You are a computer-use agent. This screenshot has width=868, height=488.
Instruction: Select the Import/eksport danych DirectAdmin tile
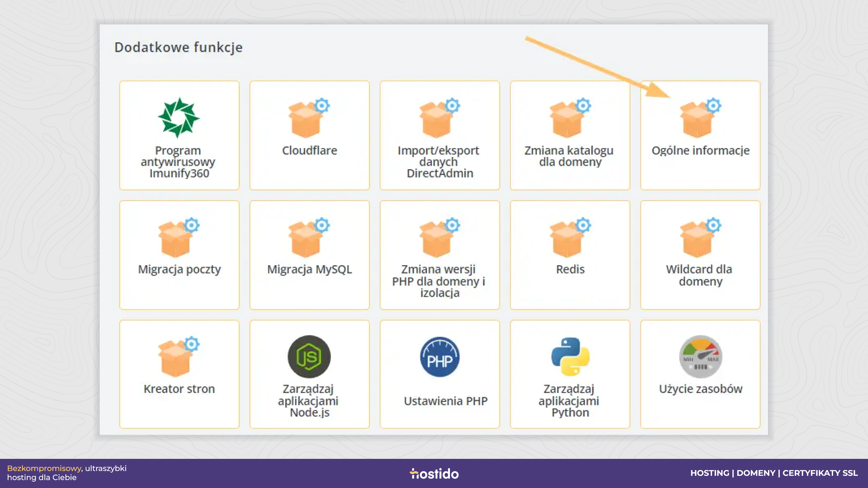440,135
